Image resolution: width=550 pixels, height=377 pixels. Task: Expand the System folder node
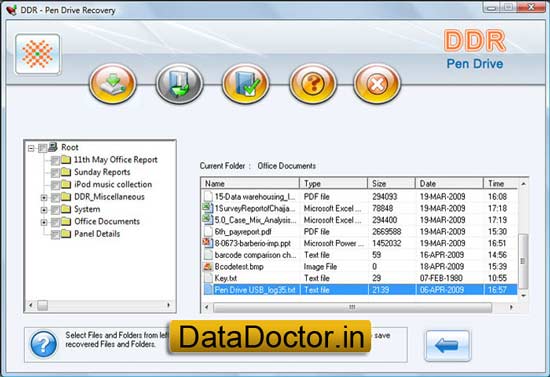44,210
